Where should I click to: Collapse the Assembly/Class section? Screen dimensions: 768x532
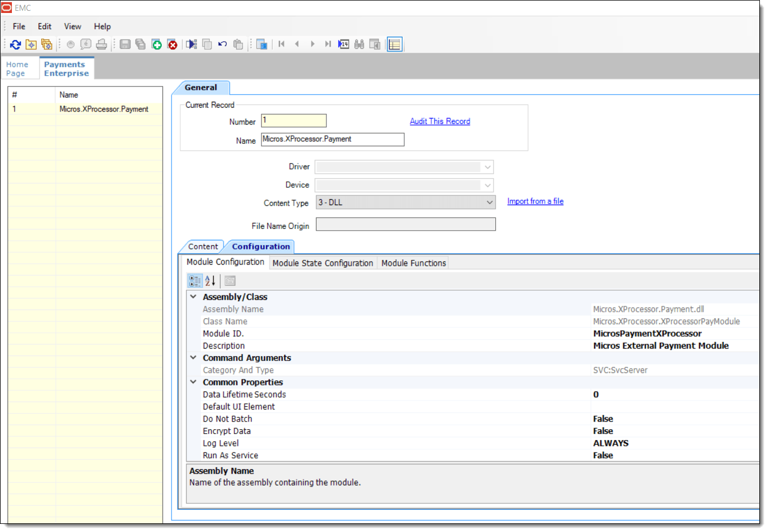(193, 297)
